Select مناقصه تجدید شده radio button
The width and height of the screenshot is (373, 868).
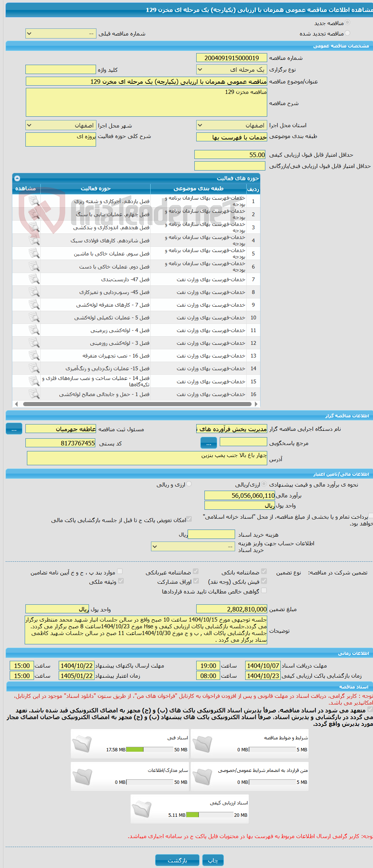(x=348, y=33)
